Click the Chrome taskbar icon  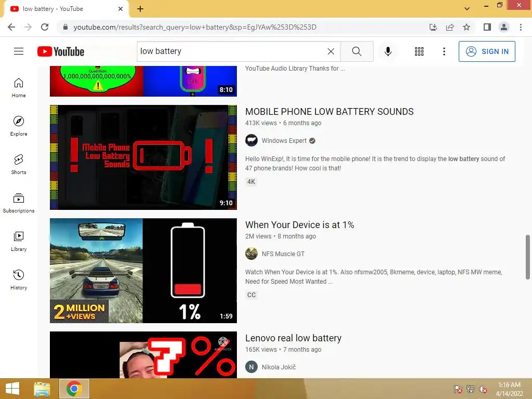point(74,389)
